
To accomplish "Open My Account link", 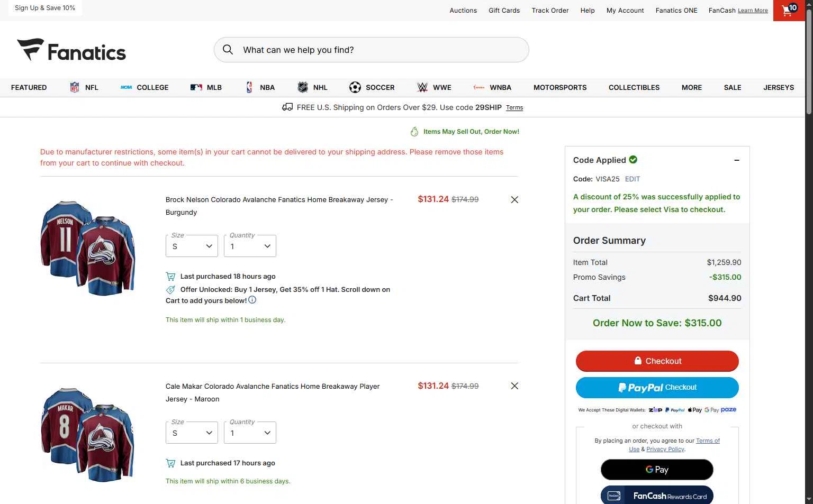I will (x=625, y=10).
